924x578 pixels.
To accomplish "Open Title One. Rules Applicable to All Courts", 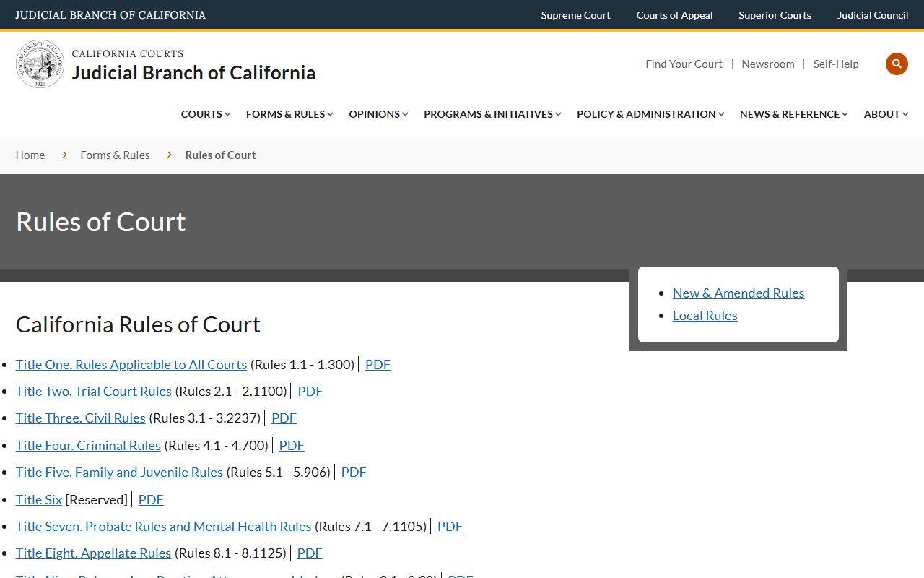I will (x=131, y=364).
